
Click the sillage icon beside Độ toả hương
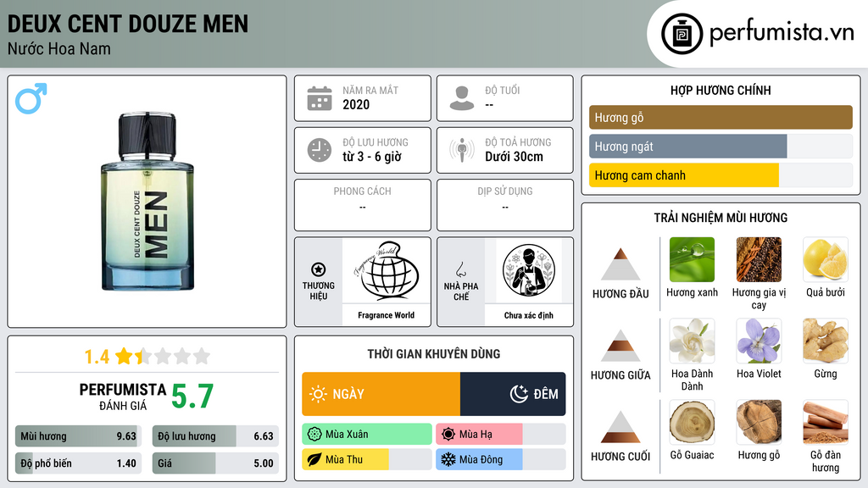tap(462, 150)
